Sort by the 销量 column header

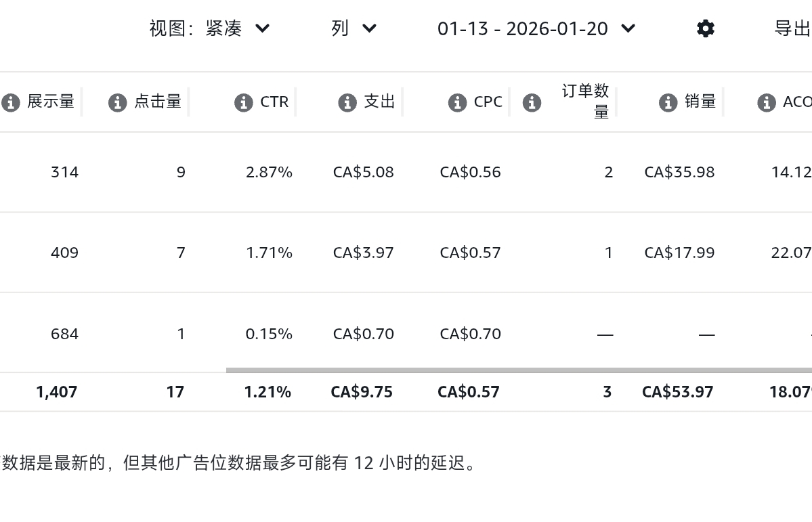(x=700, y=102)
